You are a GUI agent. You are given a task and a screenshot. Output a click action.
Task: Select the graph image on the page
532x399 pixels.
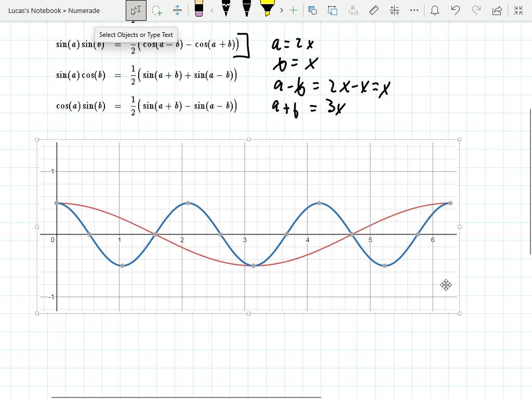coord(248,226)
